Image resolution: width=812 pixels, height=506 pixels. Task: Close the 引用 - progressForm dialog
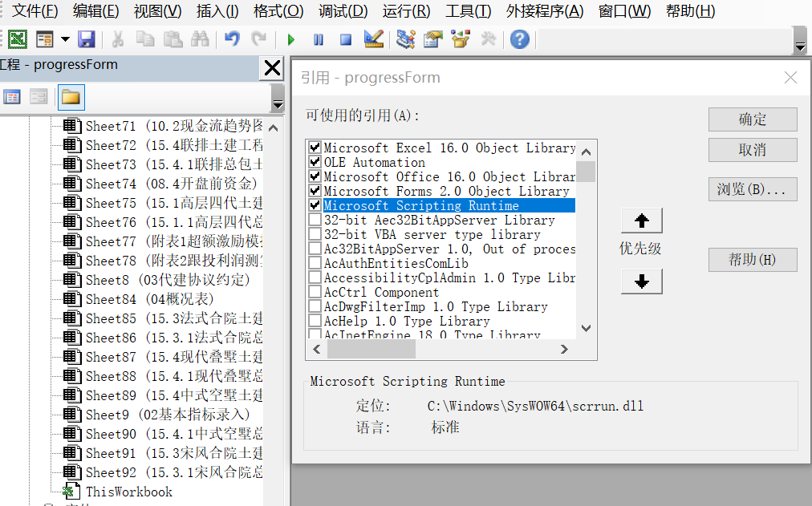(790, 78)
